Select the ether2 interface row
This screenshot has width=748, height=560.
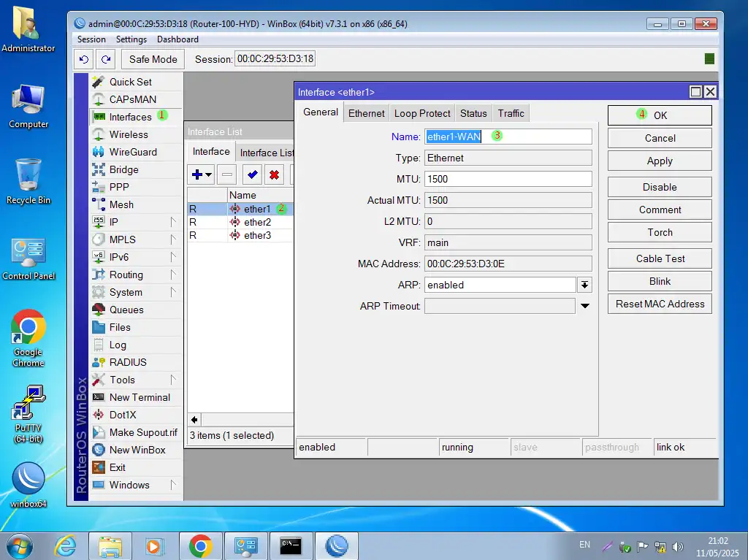click(x=257, y=222)
